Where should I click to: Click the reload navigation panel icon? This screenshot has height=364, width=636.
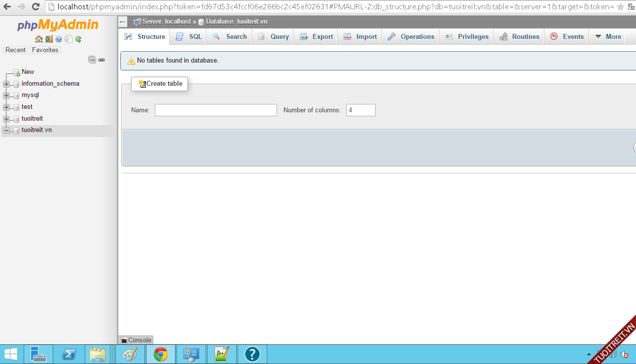(x=78, y=39)
